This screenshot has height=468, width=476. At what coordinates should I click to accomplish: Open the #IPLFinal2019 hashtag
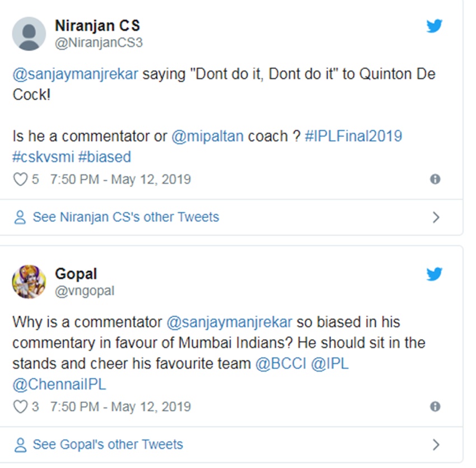pyautogui.click(x=353, y=137)
